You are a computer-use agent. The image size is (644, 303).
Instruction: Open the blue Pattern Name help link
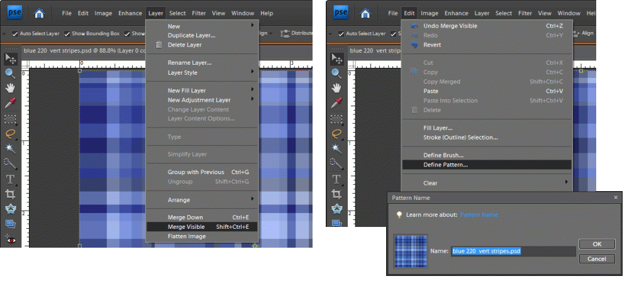click(479, 215)
